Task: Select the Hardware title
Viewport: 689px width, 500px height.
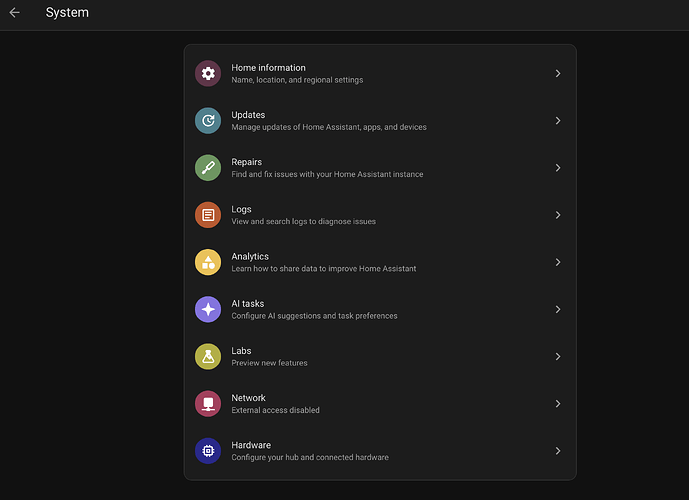Action: click(251, 445)
